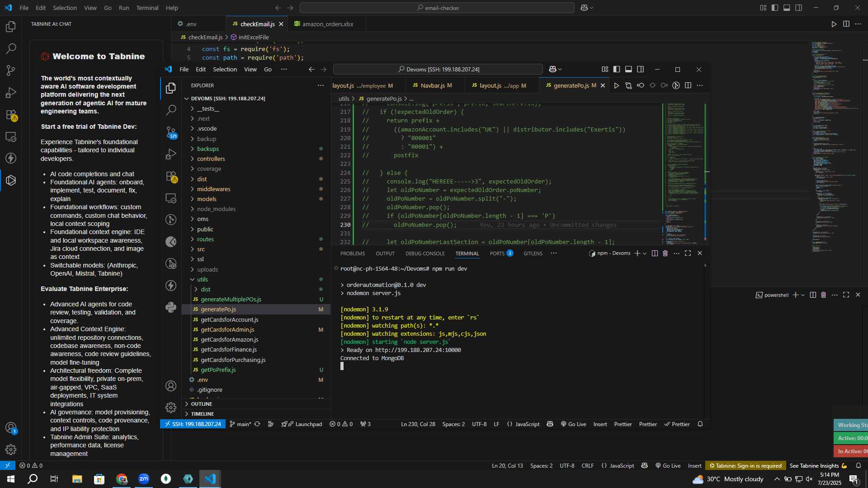Expand the OUTLINE section
The image size is (868, 488).
tap(256, 404)
